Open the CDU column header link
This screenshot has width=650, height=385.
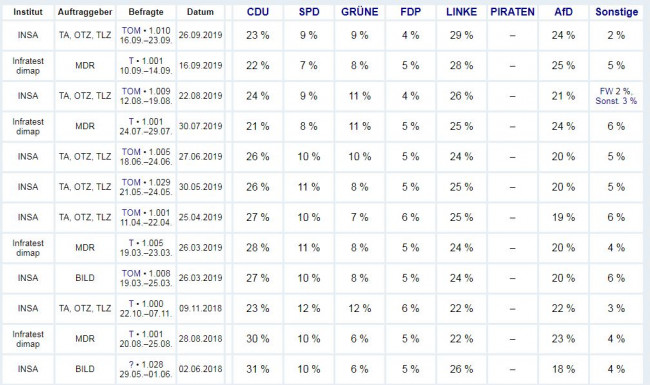point(257,12)
